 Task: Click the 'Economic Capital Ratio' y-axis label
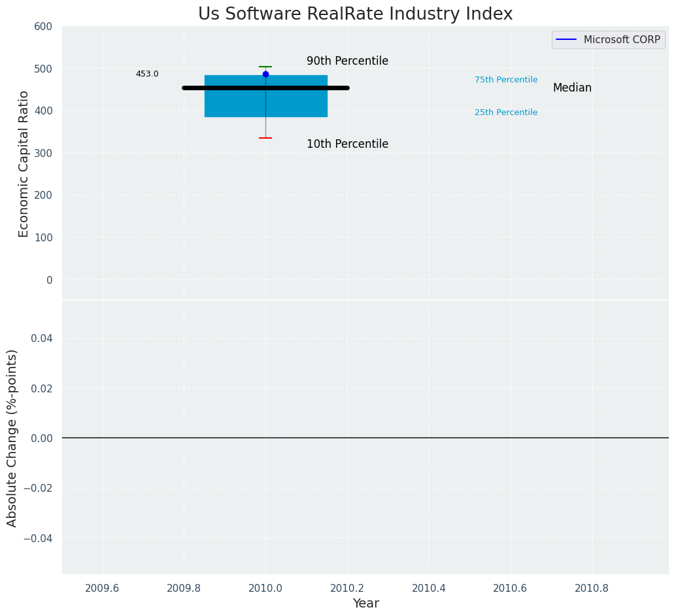pos(24,163)
